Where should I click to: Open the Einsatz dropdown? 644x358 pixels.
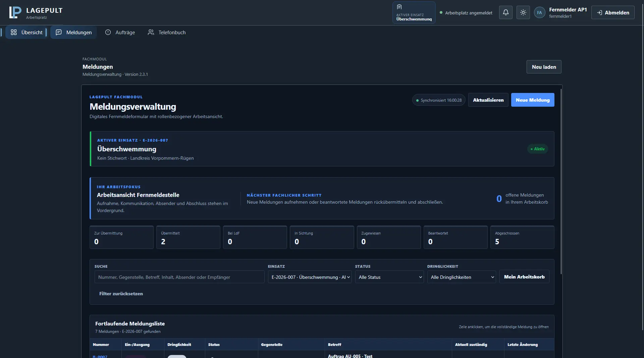tap(310, 277)
